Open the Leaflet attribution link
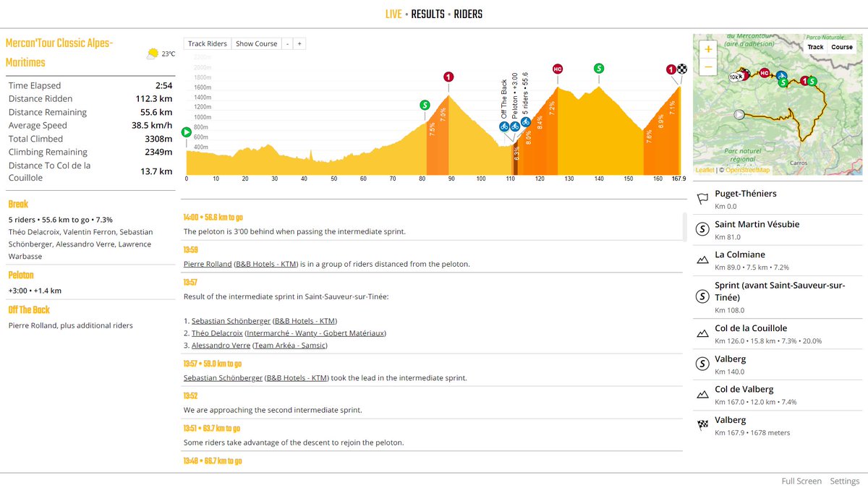868x488 pixels. (x=705, y=170)
